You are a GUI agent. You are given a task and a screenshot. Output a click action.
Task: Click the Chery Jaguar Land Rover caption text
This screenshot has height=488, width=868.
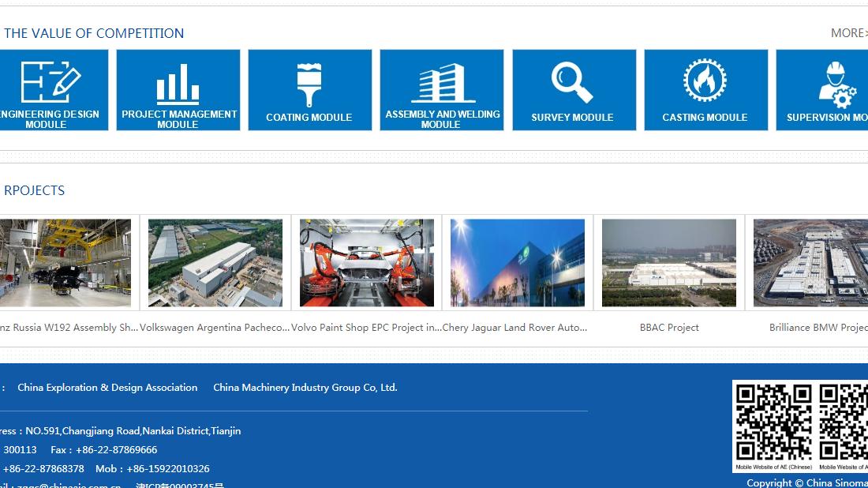(x=514, y=328)
